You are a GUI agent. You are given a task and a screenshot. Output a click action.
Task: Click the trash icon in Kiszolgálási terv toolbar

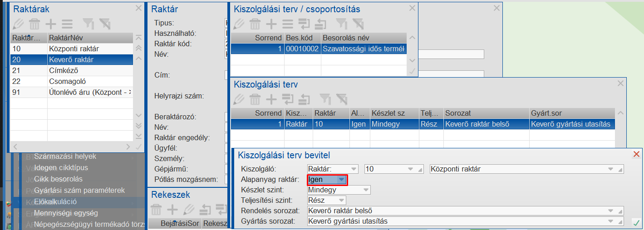(x=255, y=99)
